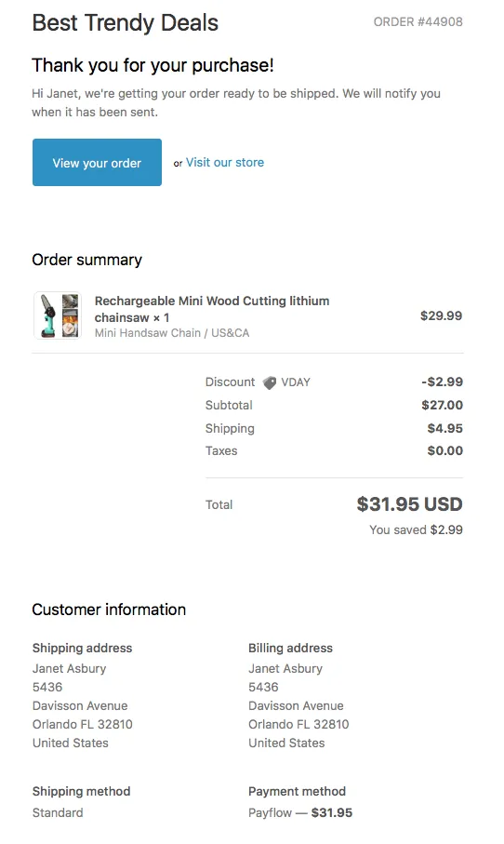
Task: Select the Shipping address heading
Action: click(83, 648)
